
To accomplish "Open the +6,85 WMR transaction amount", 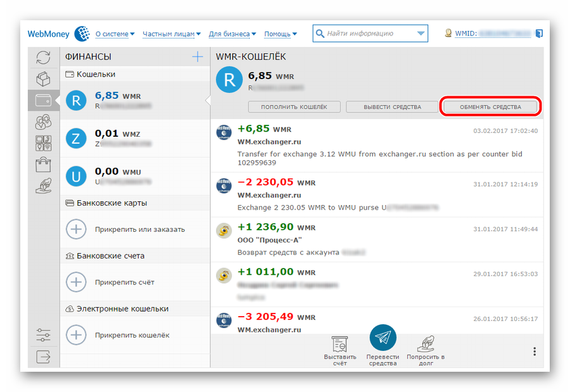I will [x=264, y=129].
